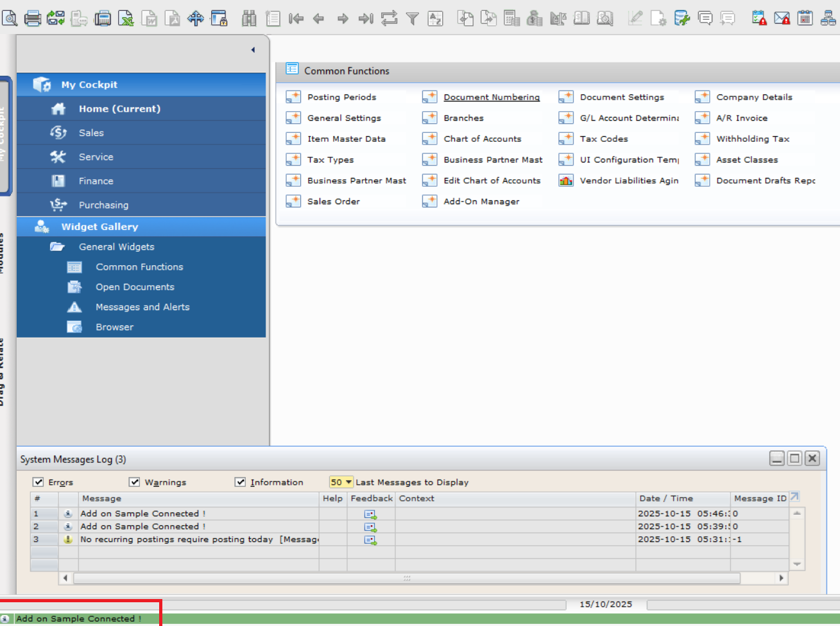
Task: Uncheck the Errors checkbox
Action: (39, 482)
